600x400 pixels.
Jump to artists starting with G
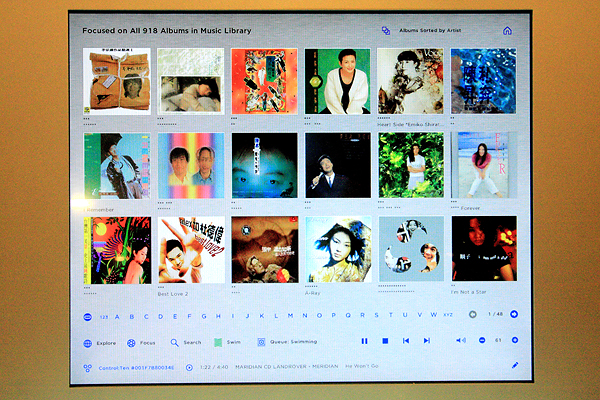point(204,316)
